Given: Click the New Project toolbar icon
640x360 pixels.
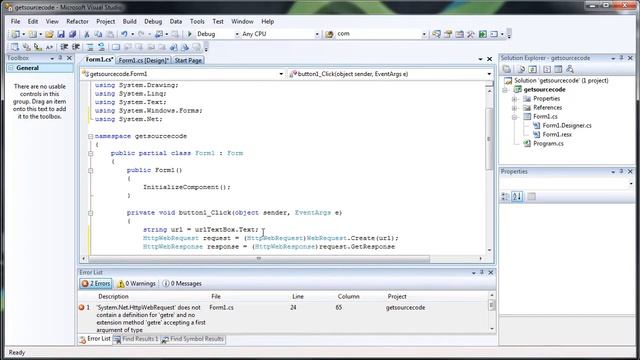Looking at the screenshot, I should point(16,34).
